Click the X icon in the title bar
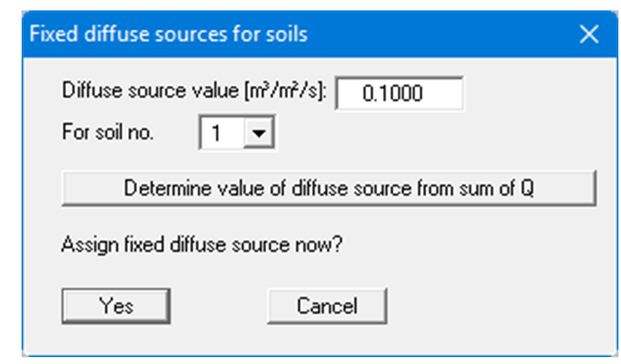This screenshot has width=621, height=364. (589, 35)
